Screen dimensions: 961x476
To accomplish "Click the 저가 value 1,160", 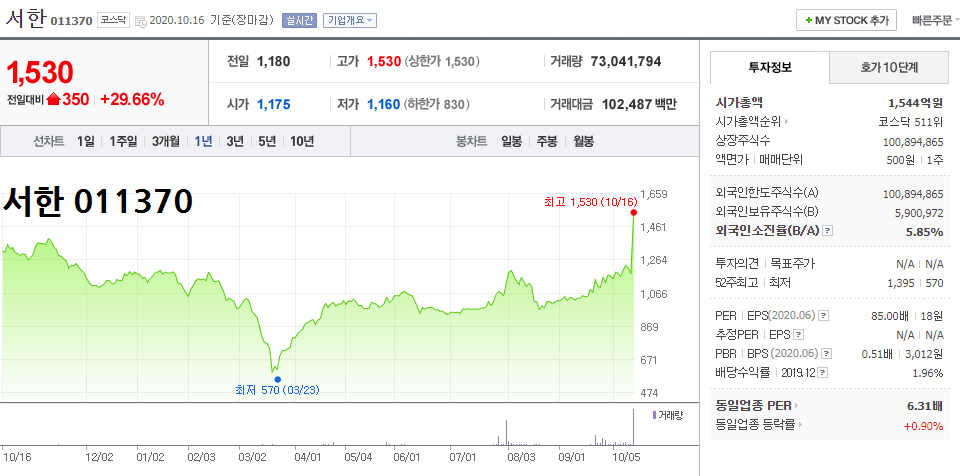I will 383,104.
